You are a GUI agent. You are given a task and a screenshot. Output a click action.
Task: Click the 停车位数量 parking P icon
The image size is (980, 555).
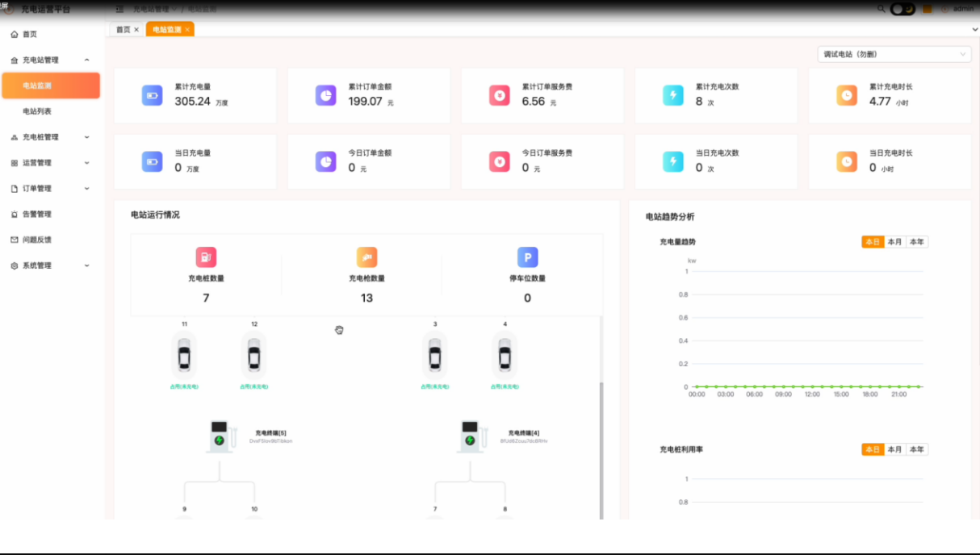[x=527, y=257]
